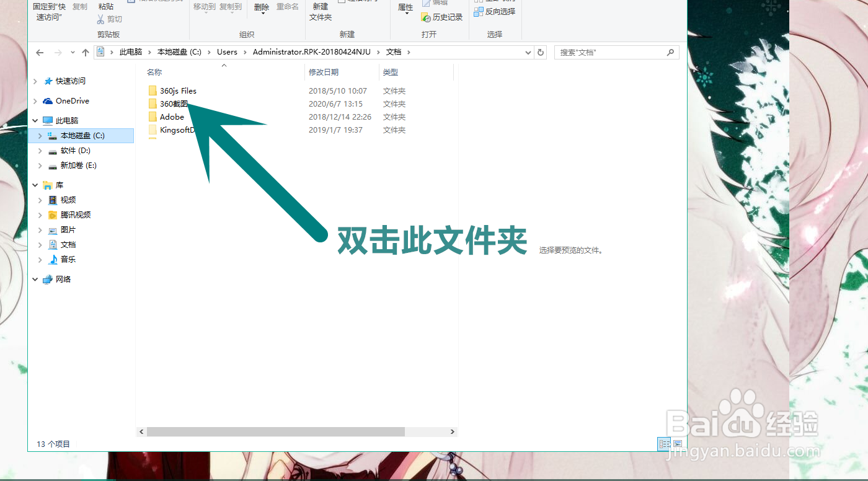868x481 pixels.
Task: Click the OneDrive icon in the sidebar
Action: [48, 100]
